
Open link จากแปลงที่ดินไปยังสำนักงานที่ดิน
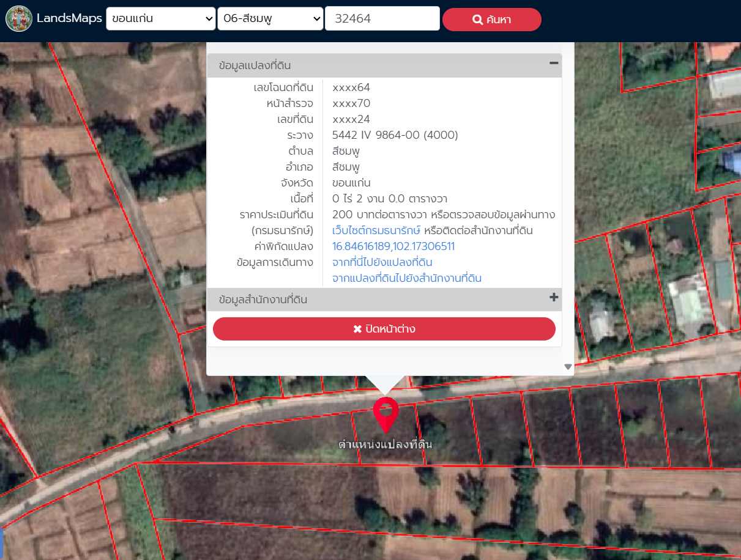(x=406, y=278)
